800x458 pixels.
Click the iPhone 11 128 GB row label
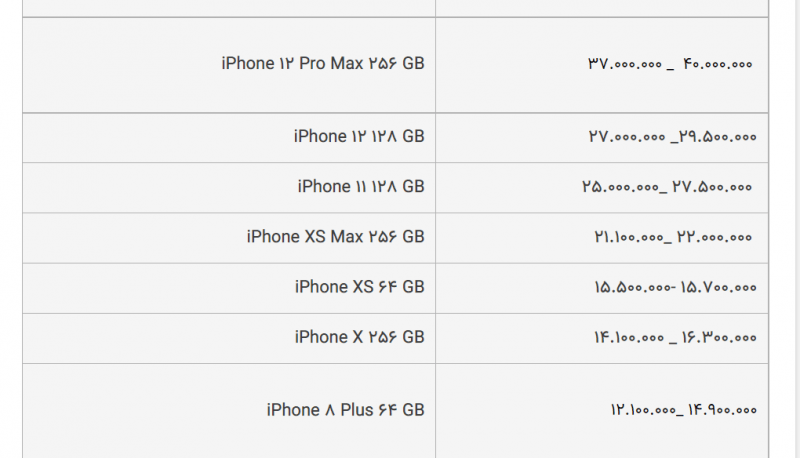[x=361, y=187]
